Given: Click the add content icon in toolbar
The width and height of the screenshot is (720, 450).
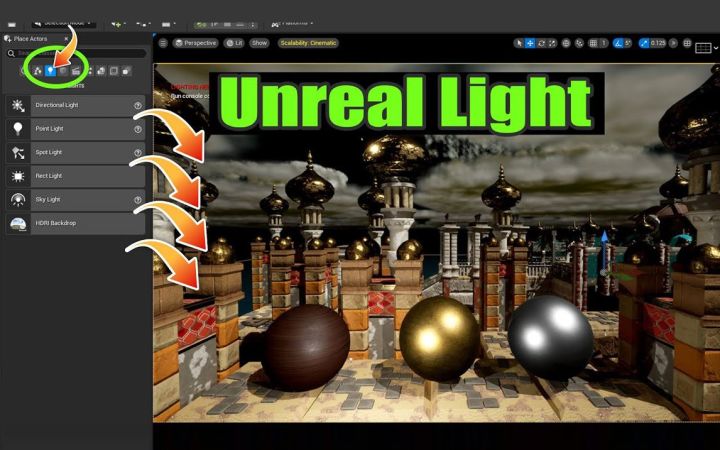Looking at the screenshot, I should [116, 24].
